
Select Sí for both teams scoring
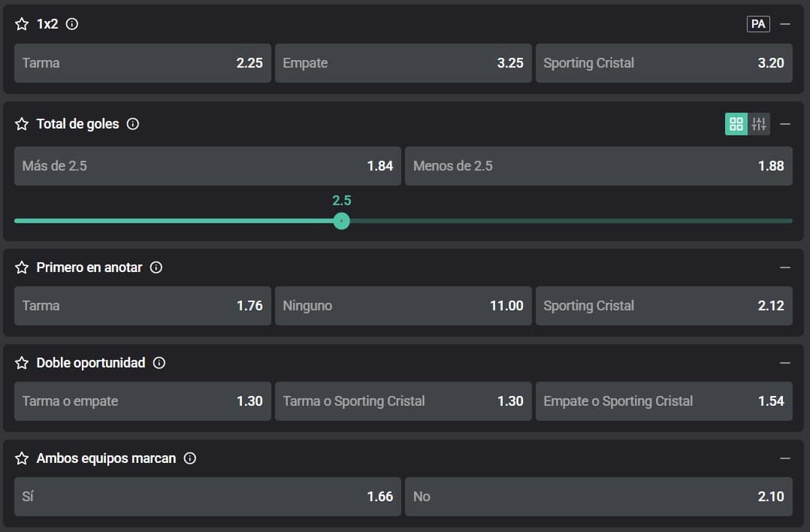[207, 497]
